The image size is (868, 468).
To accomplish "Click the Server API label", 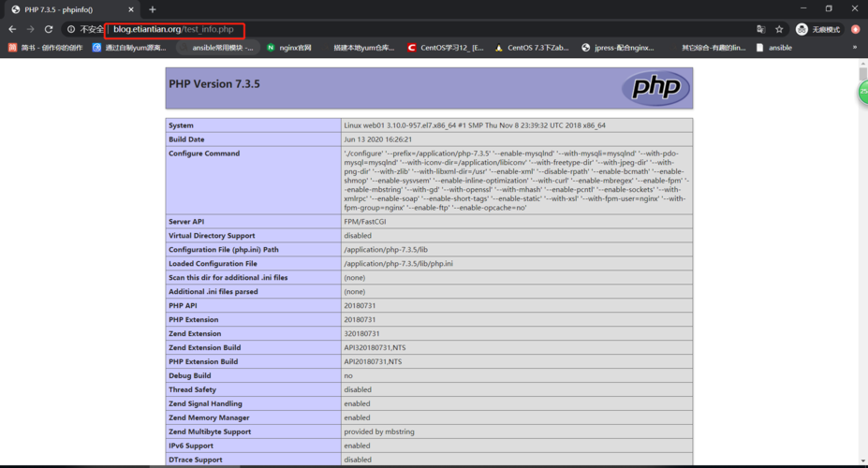I will click(186, 221).
